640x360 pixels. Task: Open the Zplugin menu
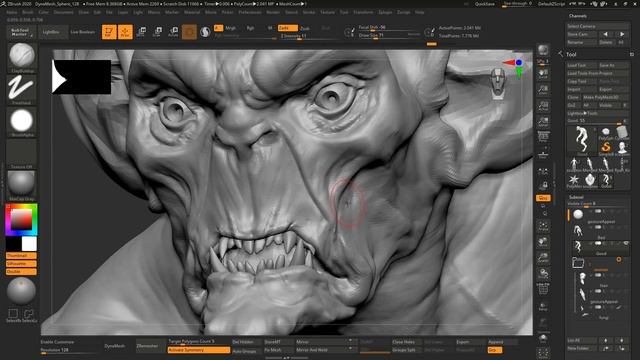pos(384,13)
